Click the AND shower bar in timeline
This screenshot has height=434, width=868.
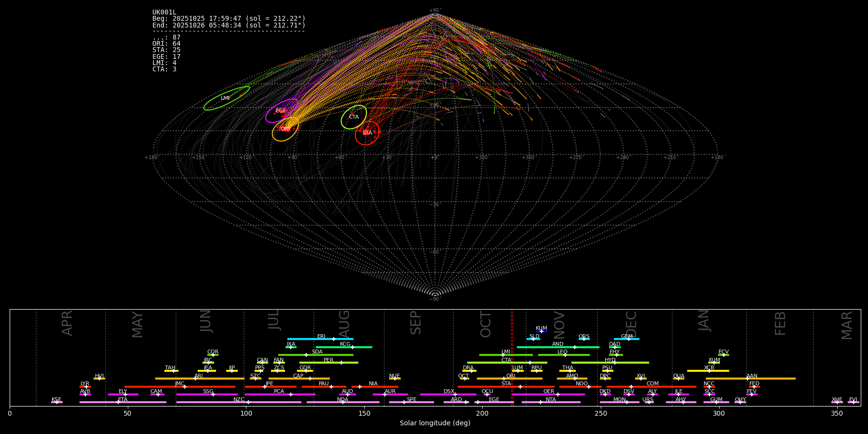coord(557,347)
